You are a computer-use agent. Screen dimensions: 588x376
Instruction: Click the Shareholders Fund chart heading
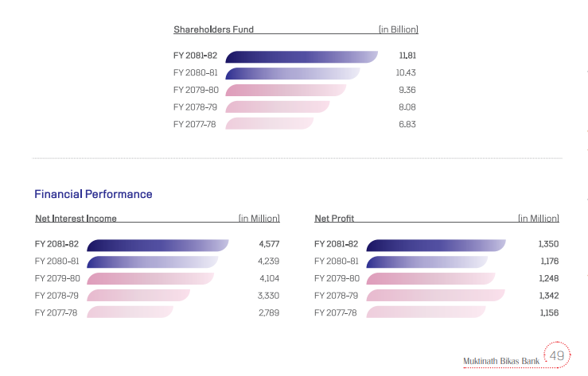tap(213, 29)
